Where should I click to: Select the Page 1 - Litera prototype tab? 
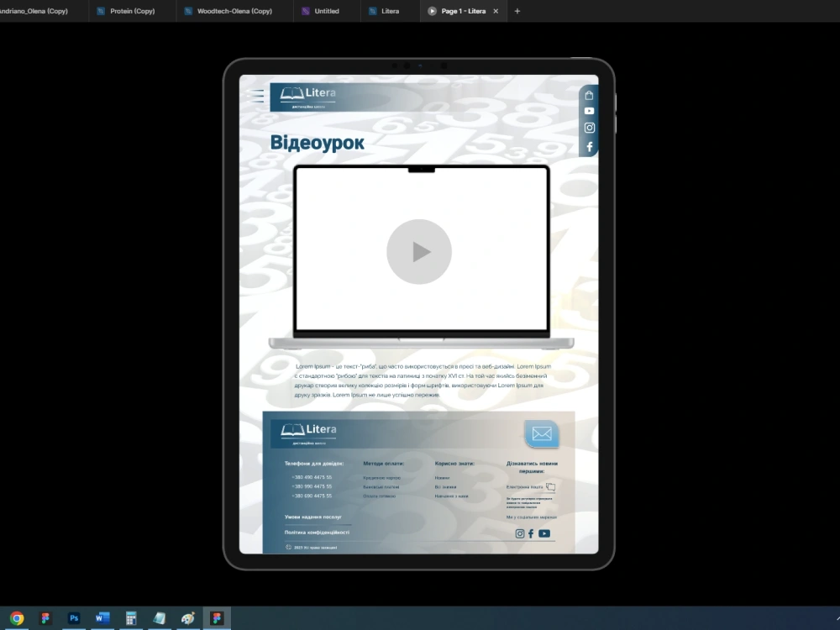(463, 11)
